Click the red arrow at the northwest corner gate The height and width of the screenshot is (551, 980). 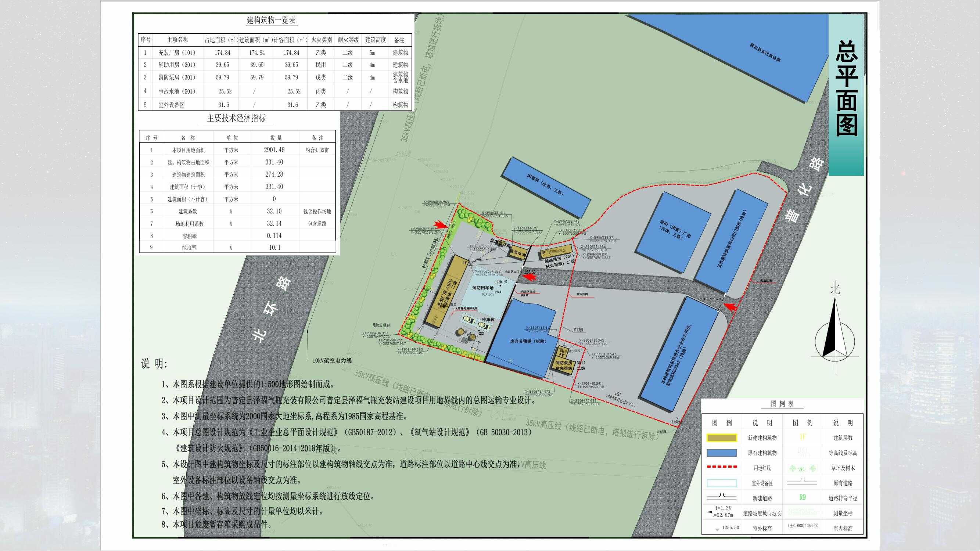(x=442, y=225)
